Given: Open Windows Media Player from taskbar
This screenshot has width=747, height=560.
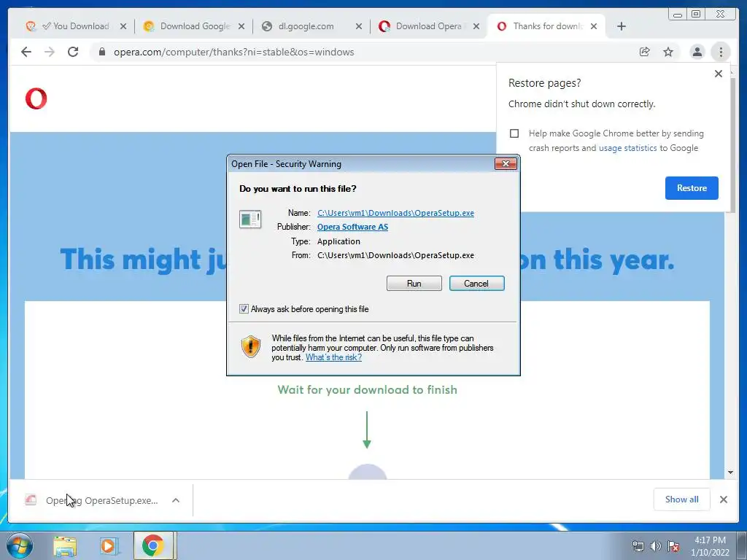Looking at the screenshot, I should click(109, 545).
